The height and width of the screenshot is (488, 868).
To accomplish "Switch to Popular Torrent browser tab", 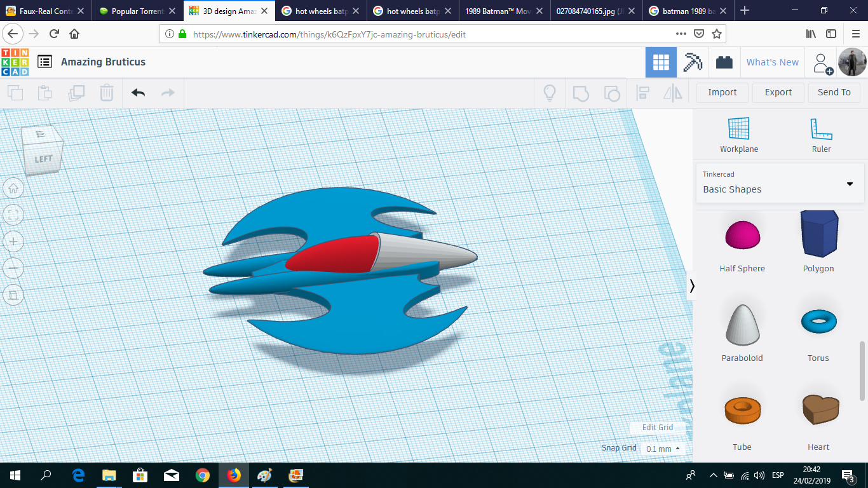I will (137, 11).
